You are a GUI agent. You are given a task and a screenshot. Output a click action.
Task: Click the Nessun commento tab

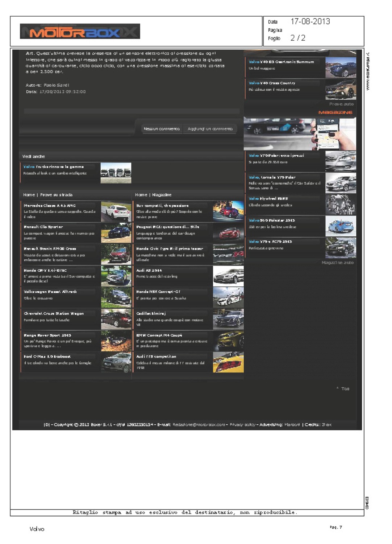coord(162,129)
